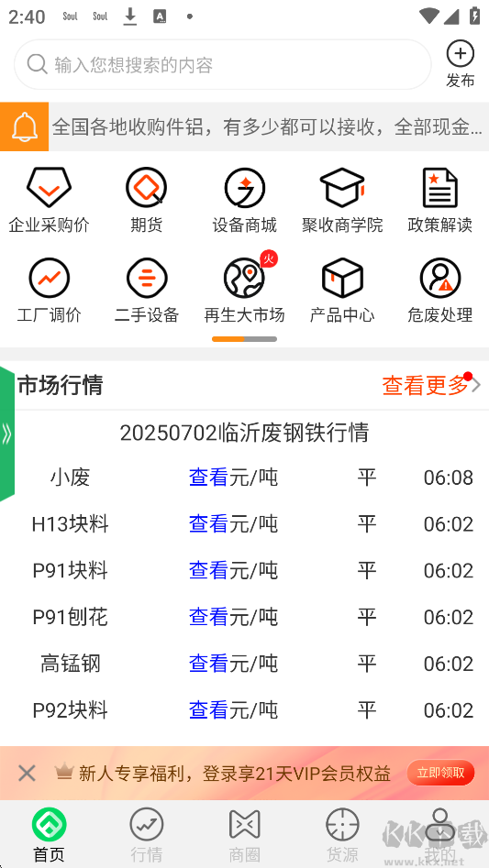The height and width of the screenshot is (868, 489).
Task: Select the P92块料 item name
Action: point(70,709)
